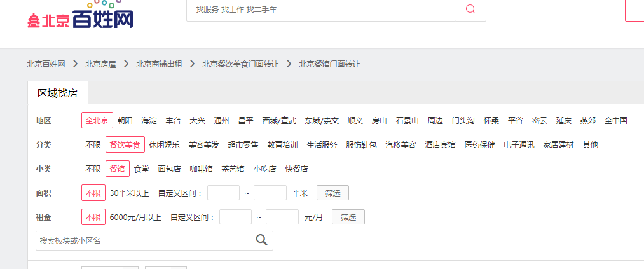644x269 pixels.
Task: Select 通州 district filter
Action: (x=222, y=121)
